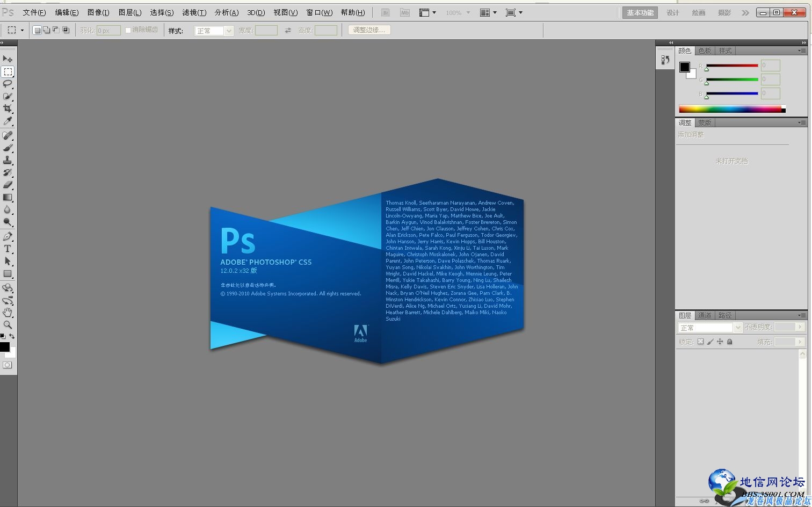This screenshot has height=507, width=812.
Task: Swap foreground and background colors
Action: 12,336
